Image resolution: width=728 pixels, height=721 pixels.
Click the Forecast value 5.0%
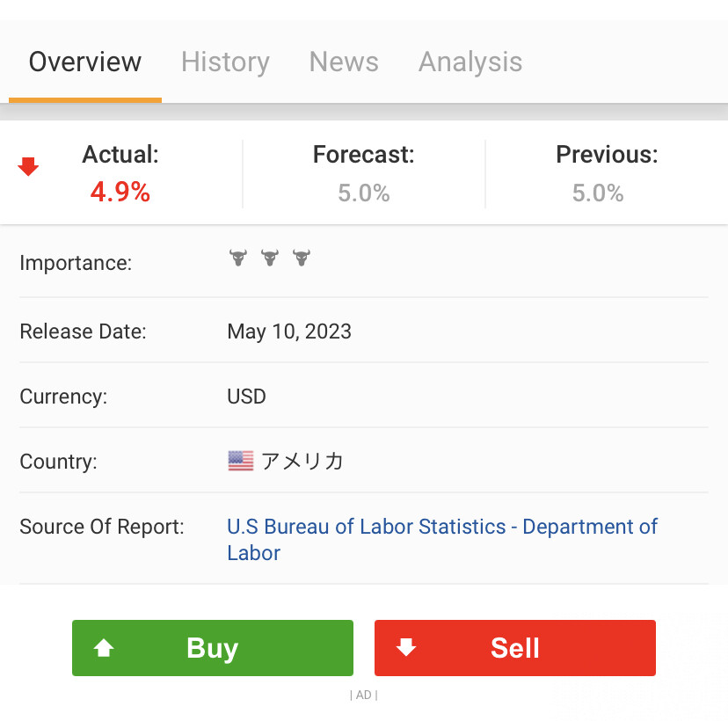tap(363, 193)
